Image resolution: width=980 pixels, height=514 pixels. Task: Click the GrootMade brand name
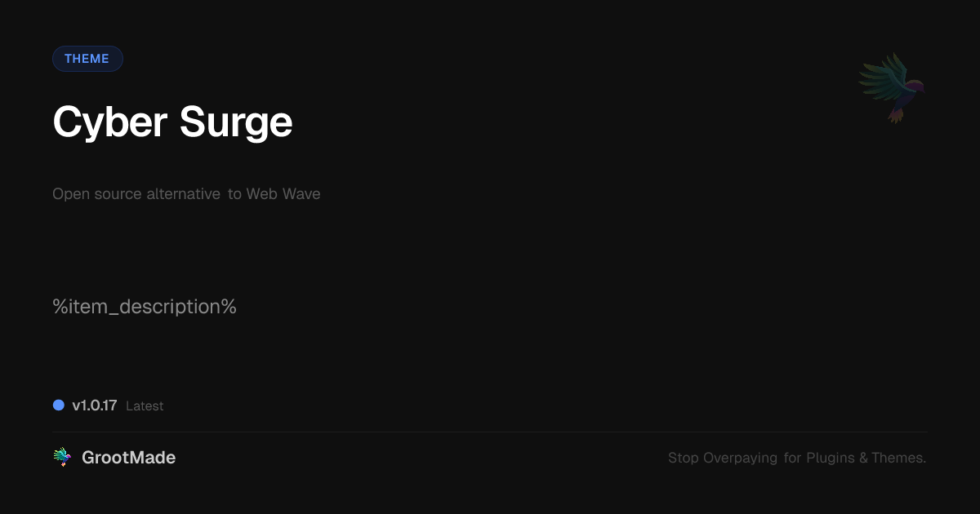pos(129,458)
